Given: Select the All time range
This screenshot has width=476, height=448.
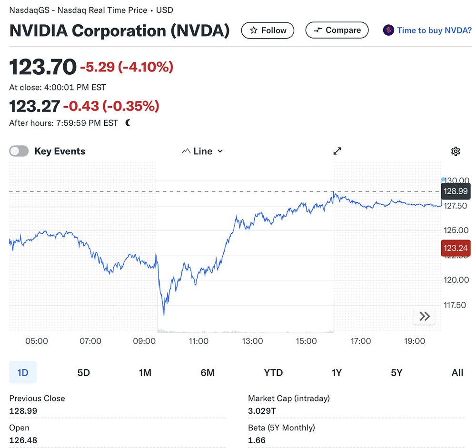Looking at the screenshot, I should pos(457,373).
